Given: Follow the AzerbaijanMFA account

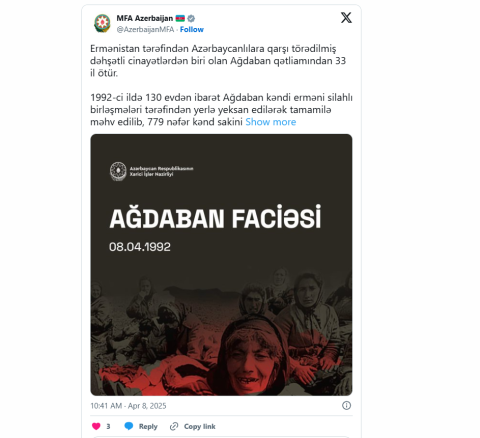Looking at the screenshot, I should point(192,29).
